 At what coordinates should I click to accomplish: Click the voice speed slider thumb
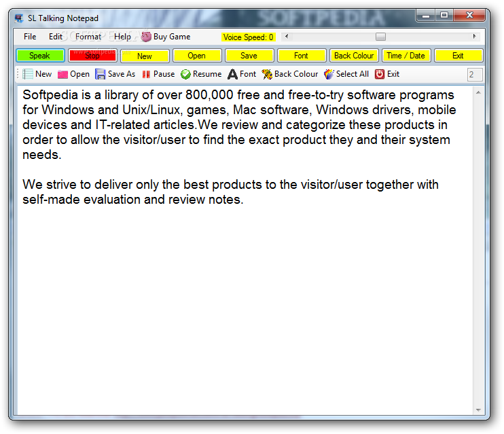click(380, 37)
